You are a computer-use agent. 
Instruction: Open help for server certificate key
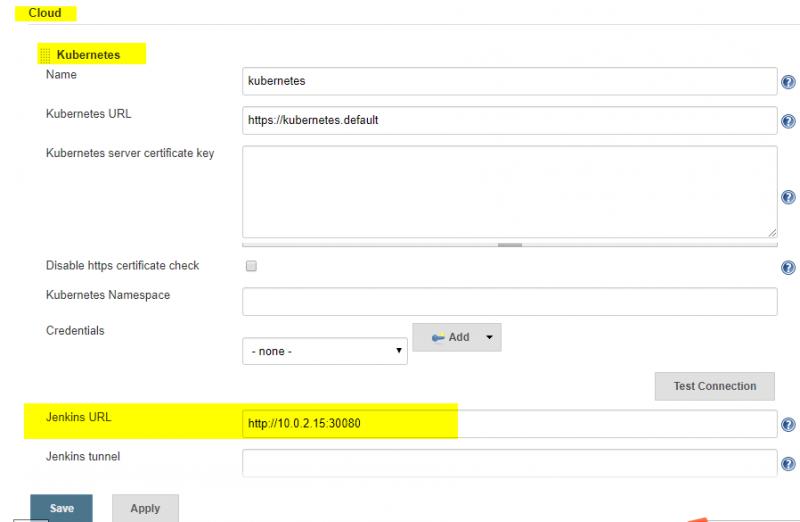point(788,197)
